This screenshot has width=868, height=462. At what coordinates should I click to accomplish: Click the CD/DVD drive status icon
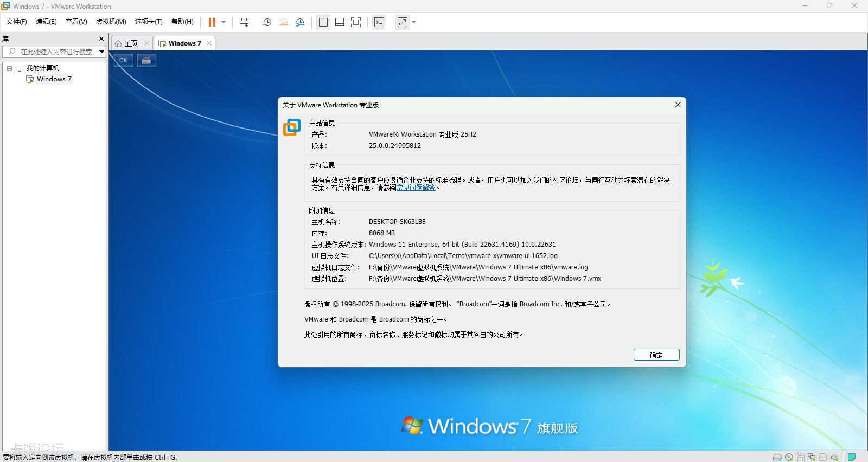click(789, 457)
